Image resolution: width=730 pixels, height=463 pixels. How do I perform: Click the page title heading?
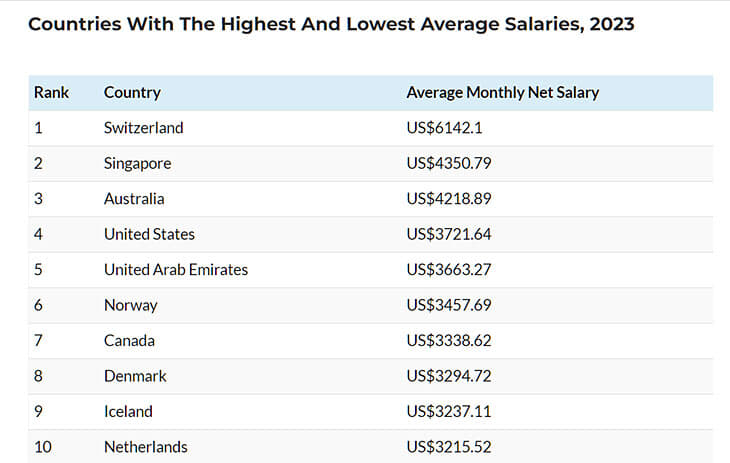331,24
